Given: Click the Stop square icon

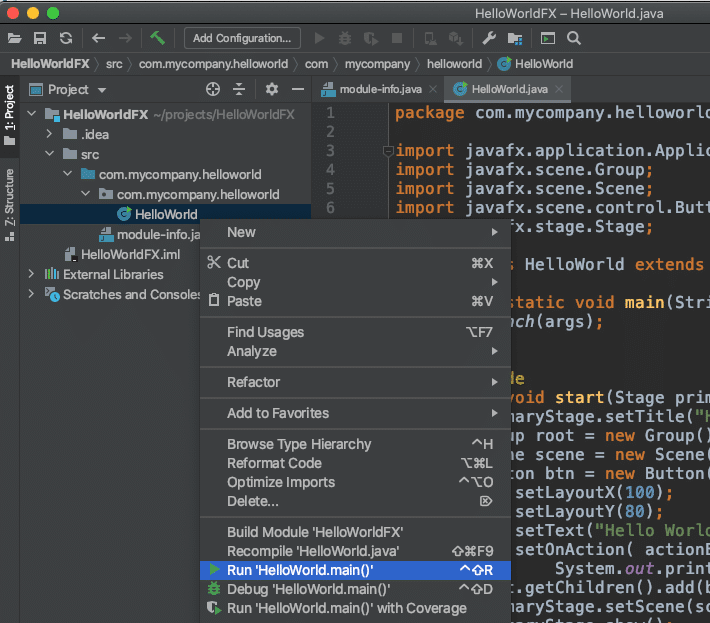Looking at the screenshot, I should 397,38.
